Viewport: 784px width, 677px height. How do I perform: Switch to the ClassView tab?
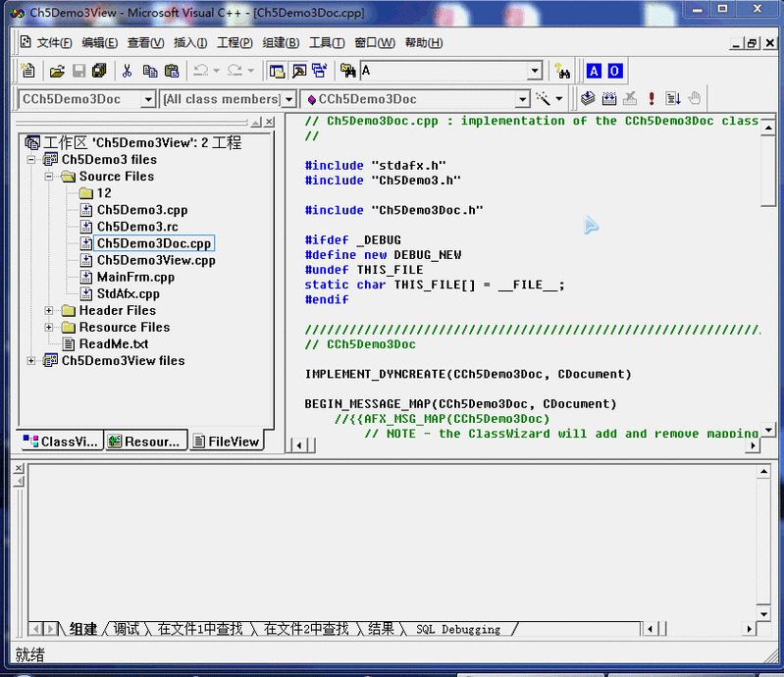tap(61, 442)
